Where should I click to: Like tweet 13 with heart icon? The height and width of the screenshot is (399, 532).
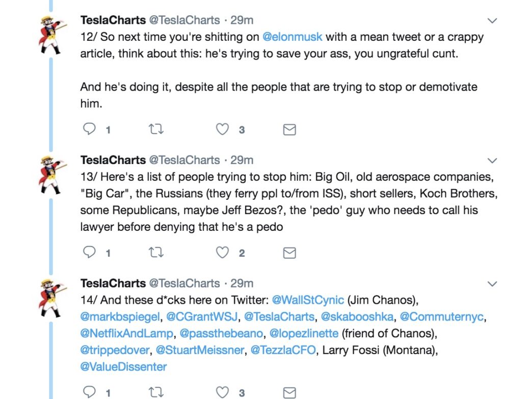point(222,252)
